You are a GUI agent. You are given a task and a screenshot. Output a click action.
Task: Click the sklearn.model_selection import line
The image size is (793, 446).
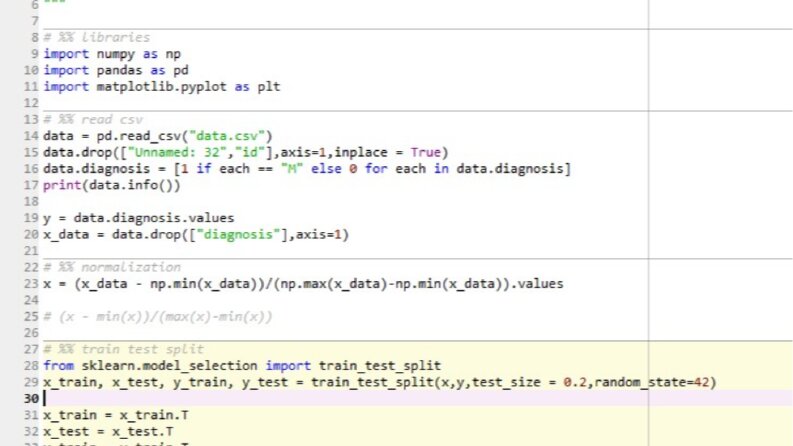[x=242, y=366]
